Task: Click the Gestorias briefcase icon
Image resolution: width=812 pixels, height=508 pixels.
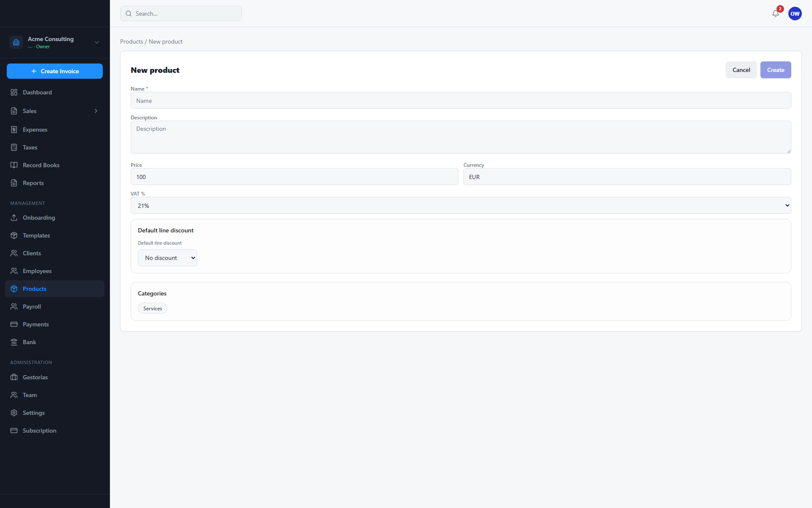Action: click(x=14, y=377)
